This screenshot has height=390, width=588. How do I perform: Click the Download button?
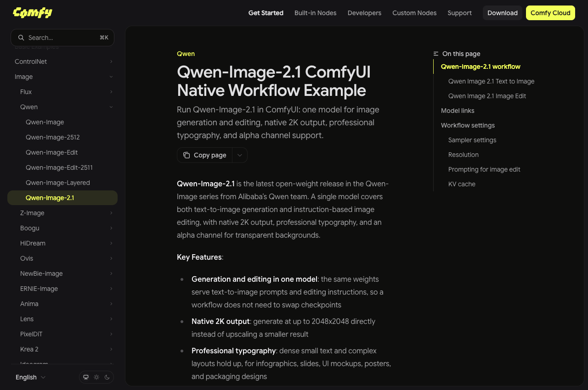point(503,13)
